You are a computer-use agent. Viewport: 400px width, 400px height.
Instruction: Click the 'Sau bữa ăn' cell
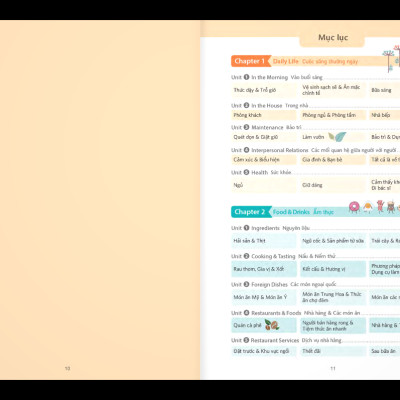pos(385,351)
